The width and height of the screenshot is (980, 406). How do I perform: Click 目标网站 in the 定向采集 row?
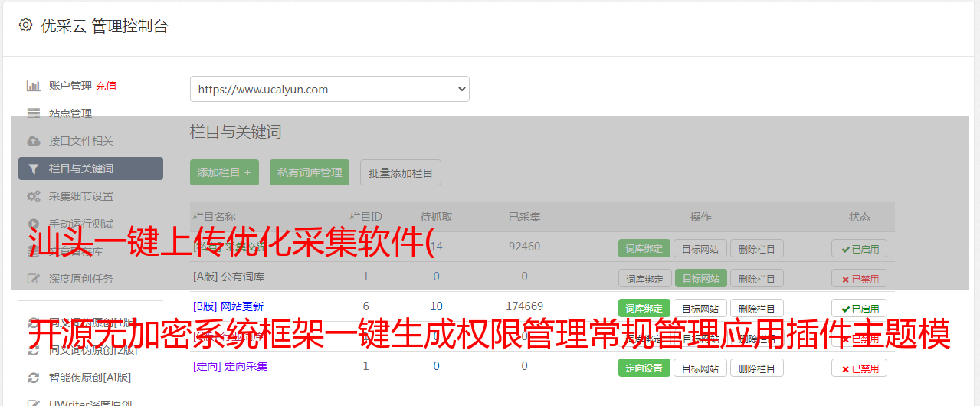[x=700, y=368]
